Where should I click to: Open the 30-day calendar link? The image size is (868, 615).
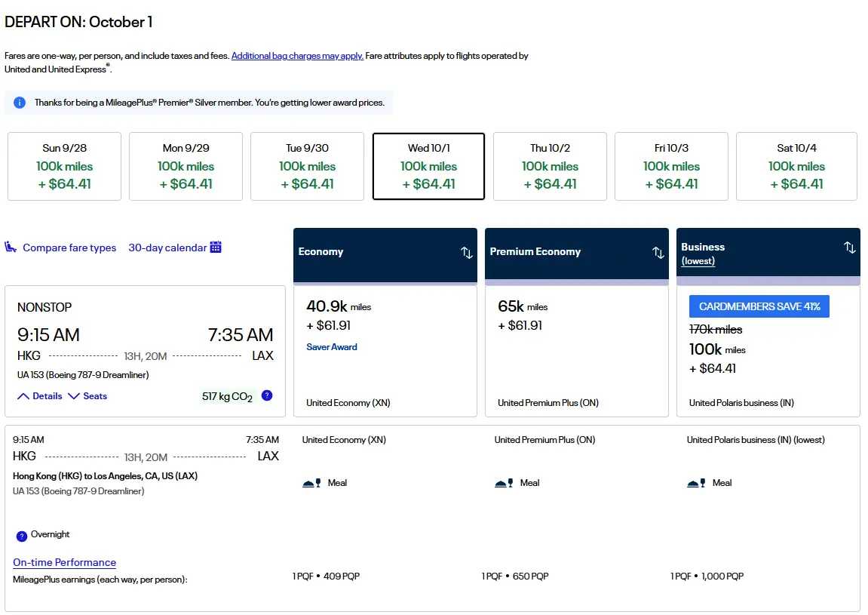tap(167, 248)
